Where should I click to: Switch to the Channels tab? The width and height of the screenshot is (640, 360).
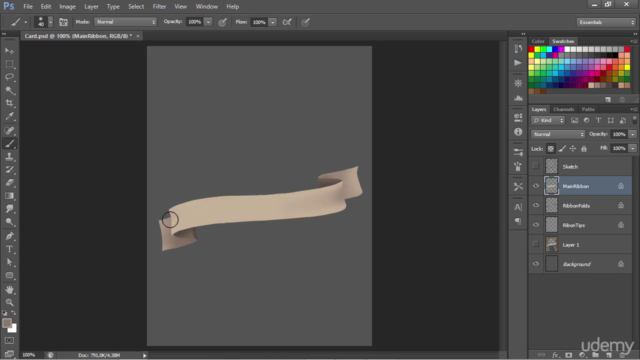pos(564,109)
